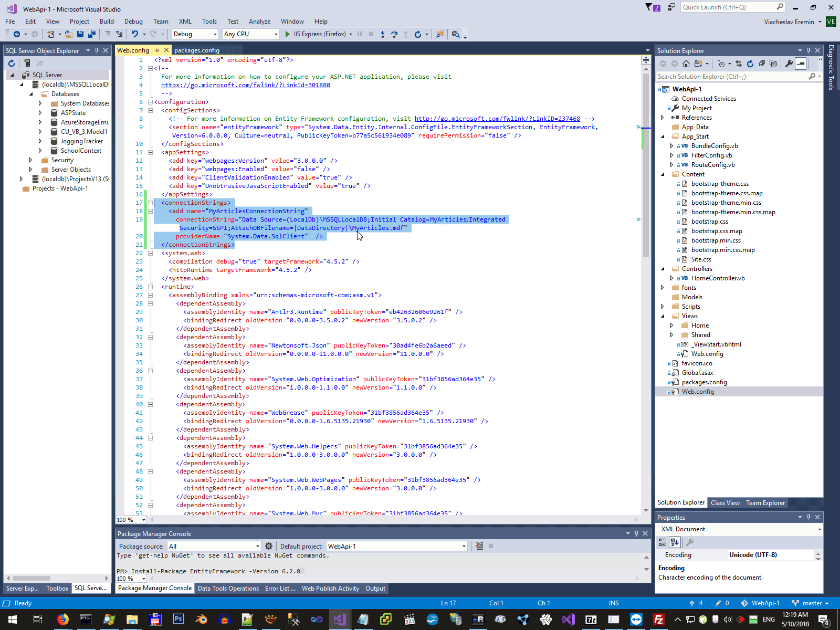This screenshot has height=630, width=840.
Task: Click Home icon in Solution Explorer toolbar
Action: coord(686,64)
